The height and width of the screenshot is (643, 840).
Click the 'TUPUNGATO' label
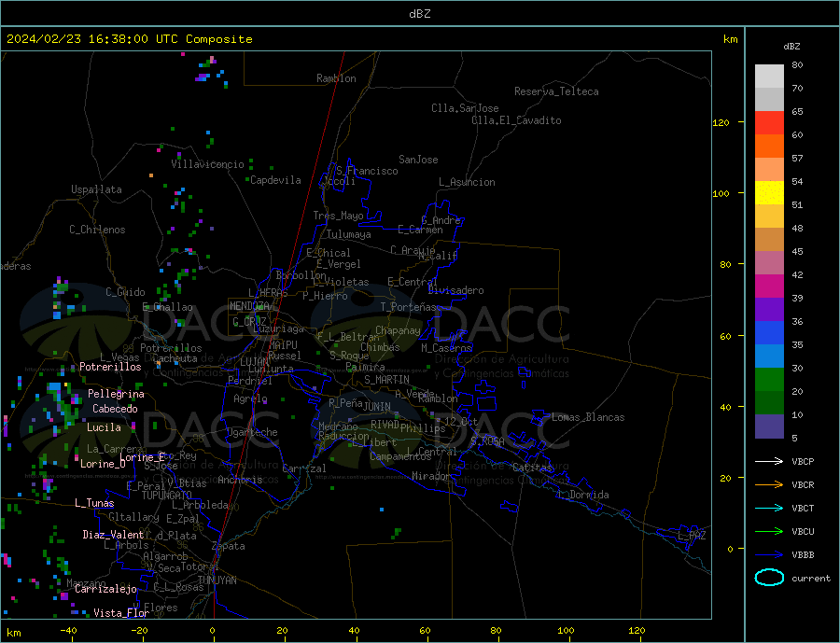click(x=167, y=496)
